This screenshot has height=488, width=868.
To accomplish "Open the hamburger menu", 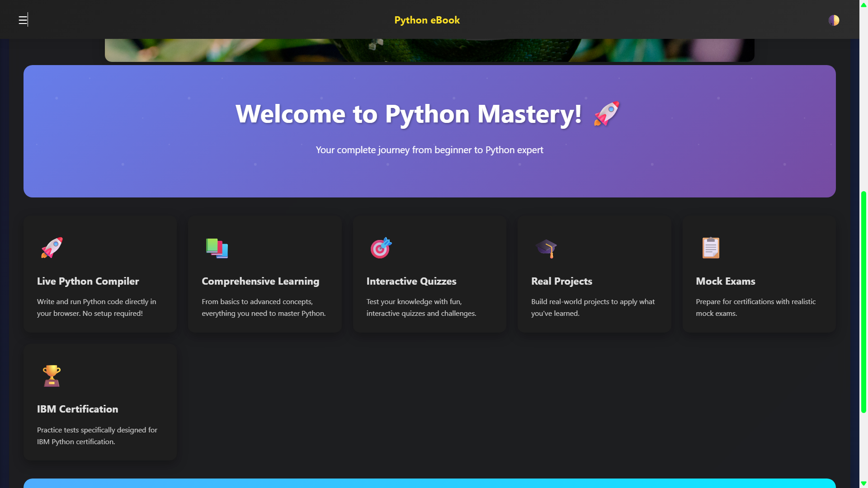I will click(23, 20).
